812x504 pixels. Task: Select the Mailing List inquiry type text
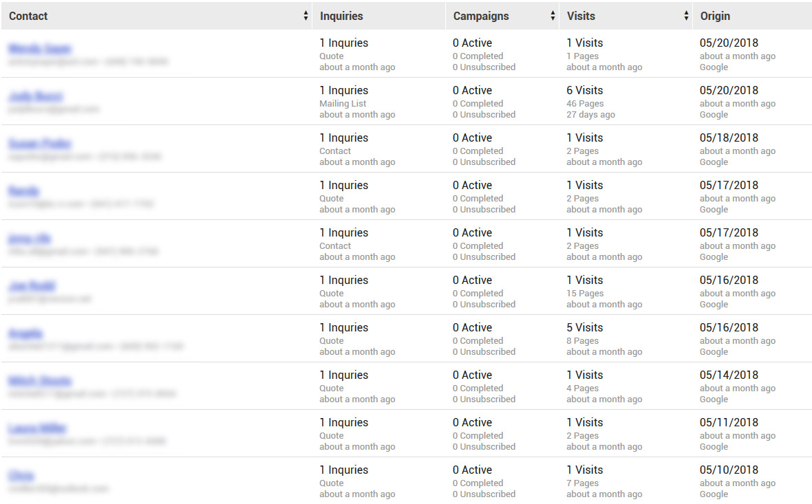[343, 104]
